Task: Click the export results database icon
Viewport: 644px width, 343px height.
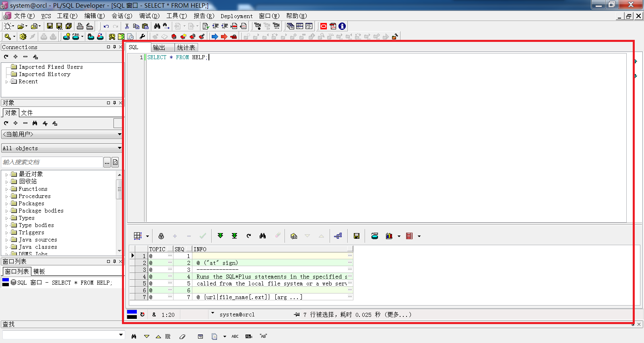Action: click(x=375, y=236)
